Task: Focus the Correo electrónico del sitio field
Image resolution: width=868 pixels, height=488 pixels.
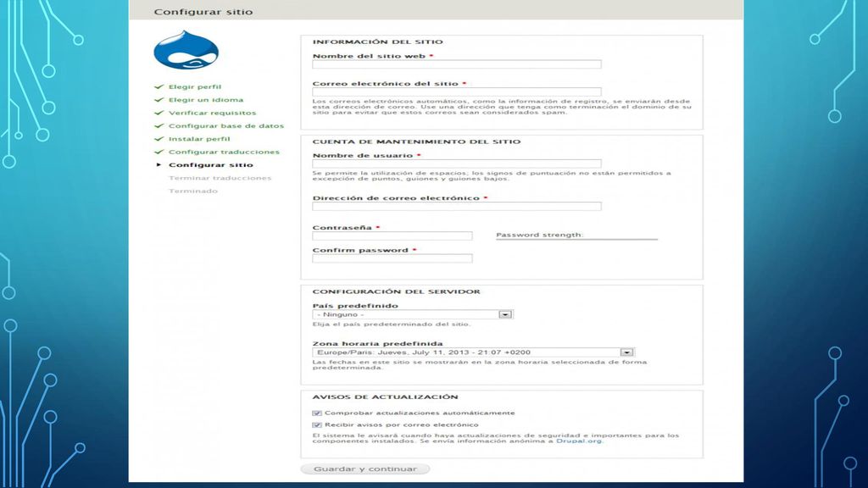Action: [457, 91]
